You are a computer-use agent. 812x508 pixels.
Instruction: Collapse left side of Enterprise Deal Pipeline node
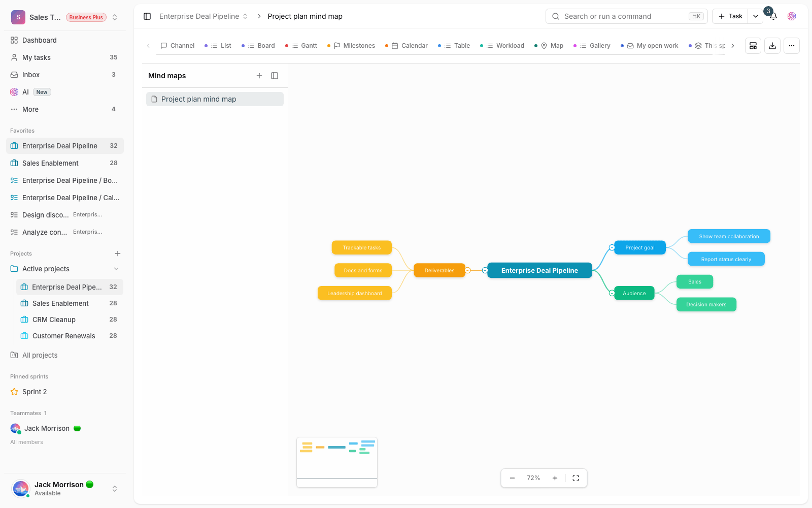pyautogui.click(x=485, y=271)
